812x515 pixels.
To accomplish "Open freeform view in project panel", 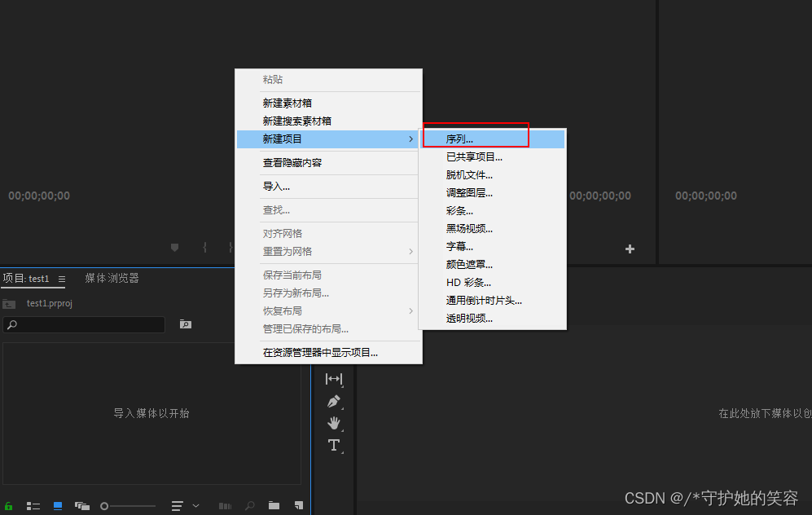I will click(82, 506).
